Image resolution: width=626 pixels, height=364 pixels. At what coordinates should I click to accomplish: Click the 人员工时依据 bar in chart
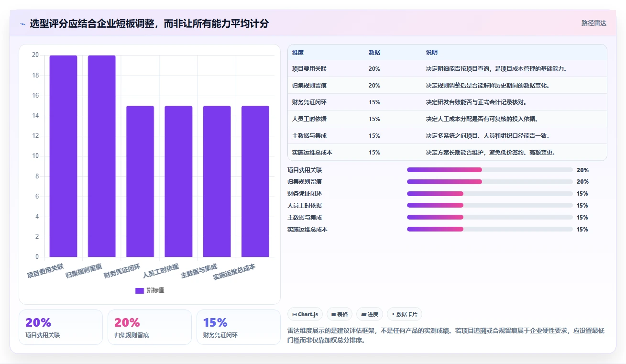[178, 181]
